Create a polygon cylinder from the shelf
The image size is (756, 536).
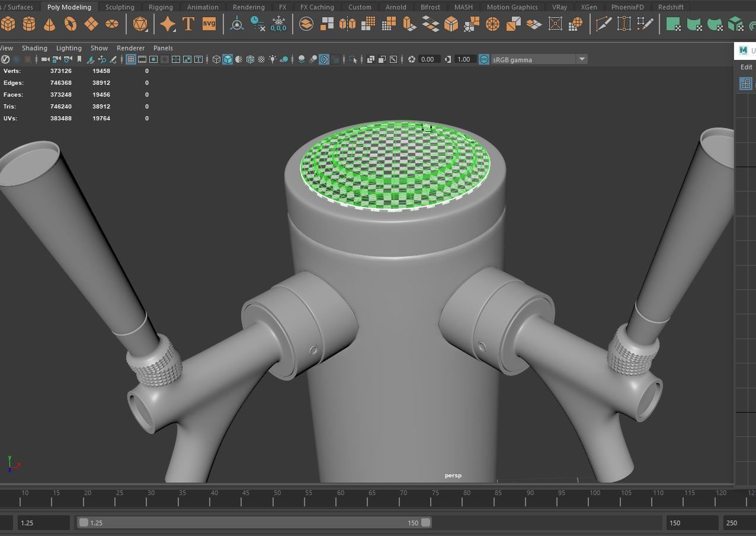(x=28, y=24)
